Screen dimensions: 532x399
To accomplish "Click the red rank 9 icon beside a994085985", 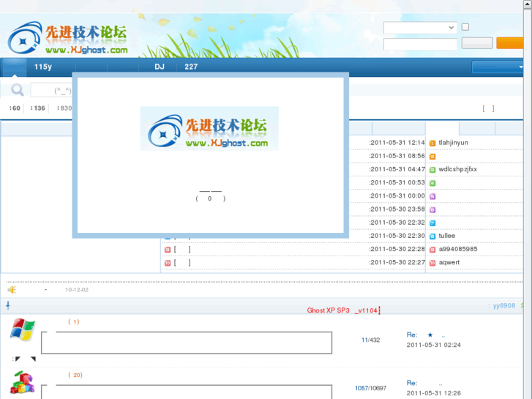I will [x=432, y=250].
